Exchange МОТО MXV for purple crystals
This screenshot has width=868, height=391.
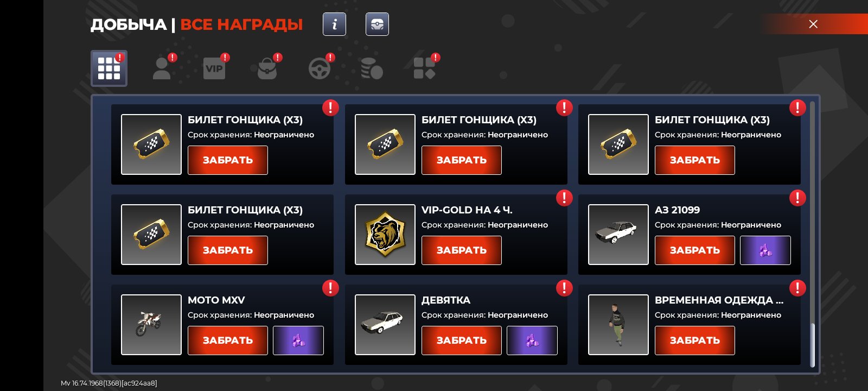click(x=298, y=340)
